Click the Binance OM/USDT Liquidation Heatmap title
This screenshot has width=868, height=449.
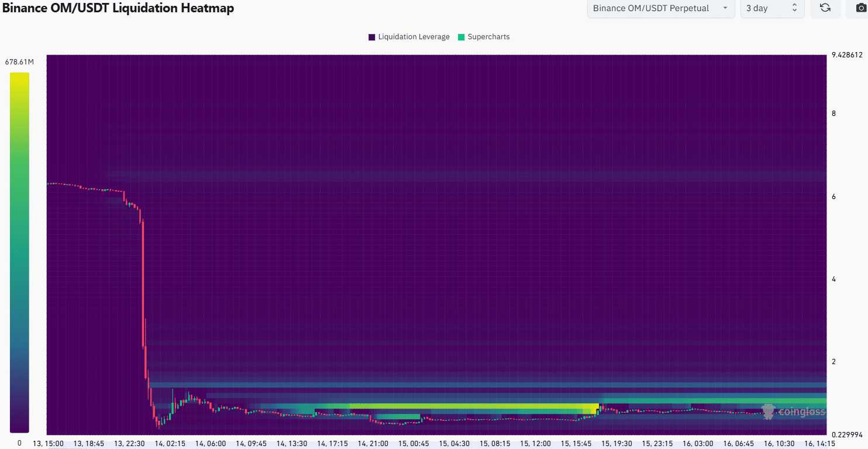[118, 8]
